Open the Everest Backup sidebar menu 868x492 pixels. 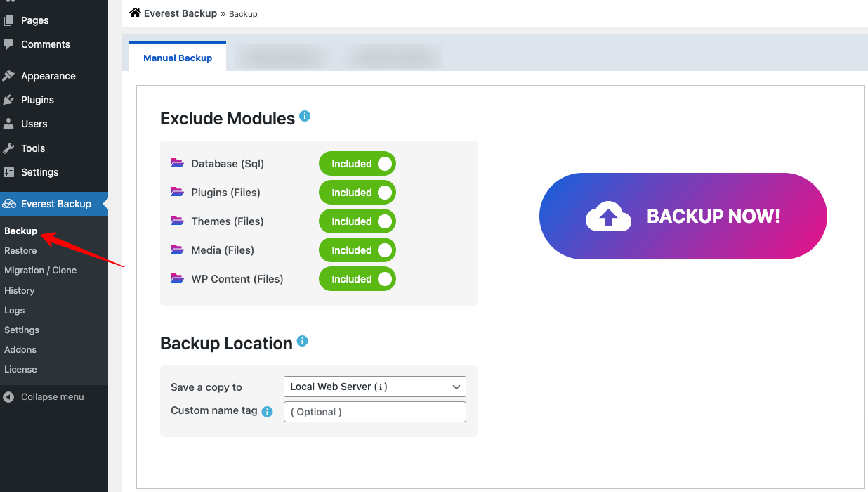(x=54, y=204)
